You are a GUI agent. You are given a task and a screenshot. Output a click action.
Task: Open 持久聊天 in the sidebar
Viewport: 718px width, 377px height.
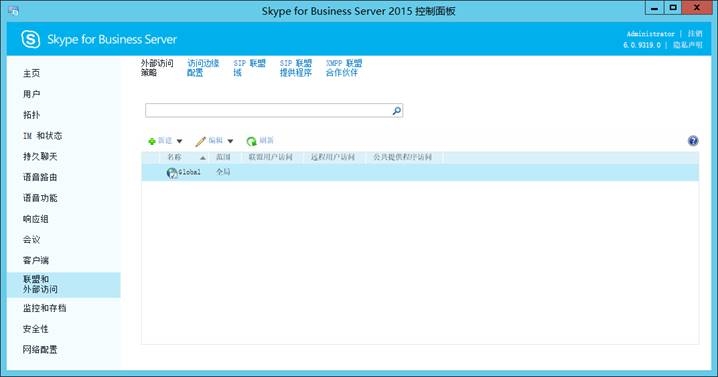coord(40,156)
